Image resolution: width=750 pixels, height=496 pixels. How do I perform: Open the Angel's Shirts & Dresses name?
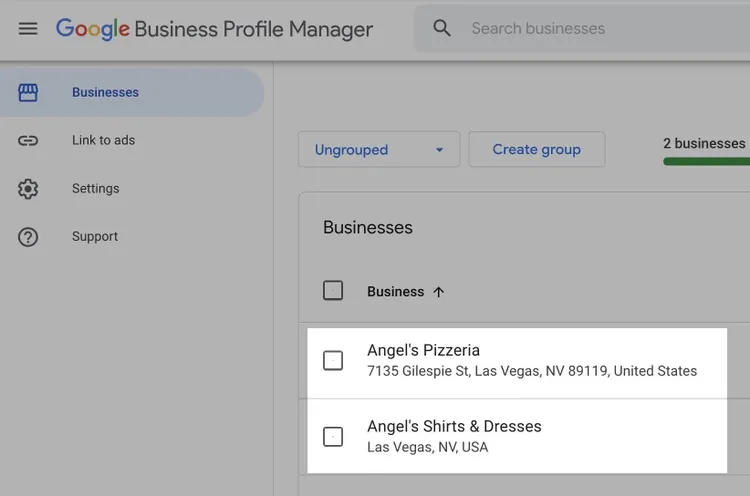[454, 426]
